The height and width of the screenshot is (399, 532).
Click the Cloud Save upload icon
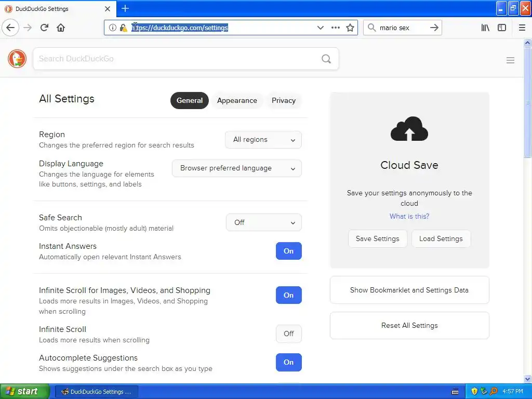(x=409, y=129)
